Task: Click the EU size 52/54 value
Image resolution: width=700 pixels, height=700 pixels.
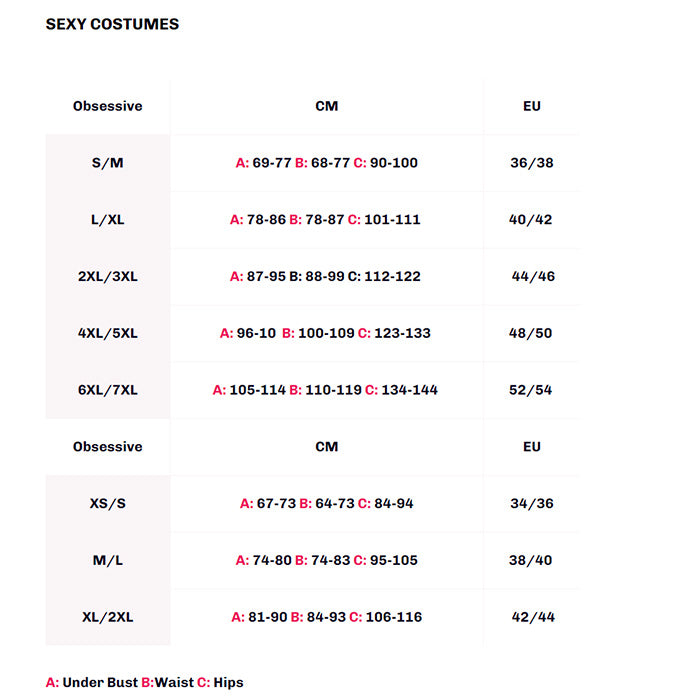Action: point(531,390)
